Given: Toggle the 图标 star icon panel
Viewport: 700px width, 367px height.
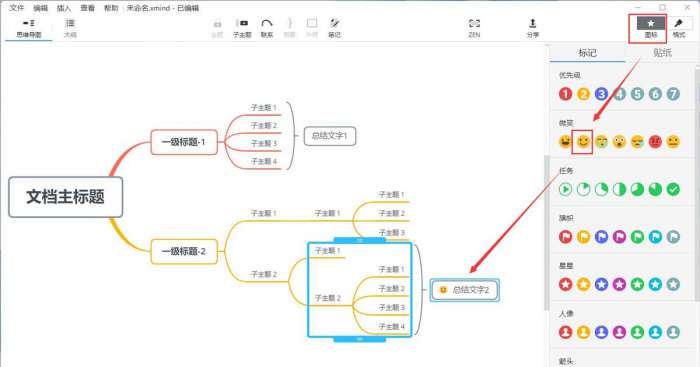Looking at the screenshot, I should pyautogui.click(x=650, y=28).
